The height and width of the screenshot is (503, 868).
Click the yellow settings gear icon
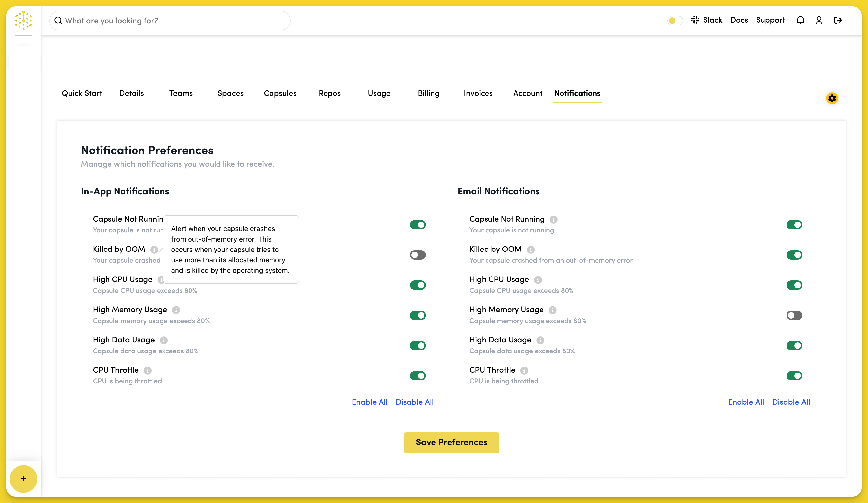(832, 99)
